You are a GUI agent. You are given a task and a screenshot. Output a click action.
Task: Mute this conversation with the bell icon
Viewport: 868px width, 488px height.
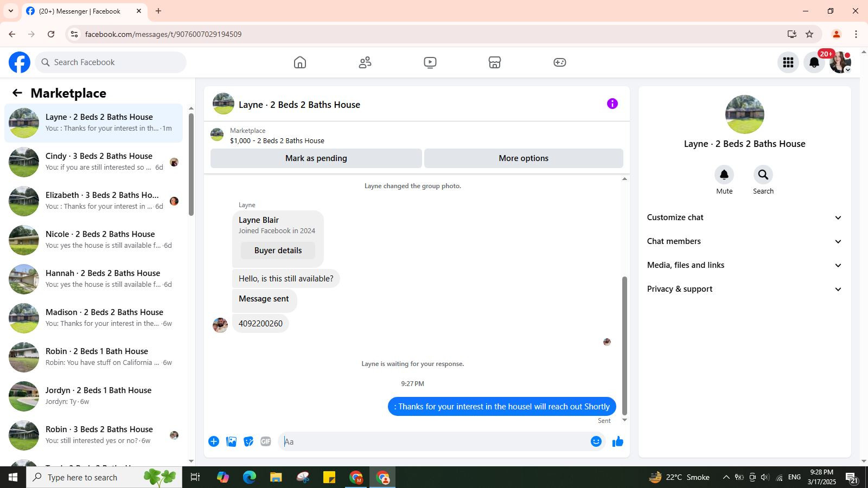tap(724, 175)
